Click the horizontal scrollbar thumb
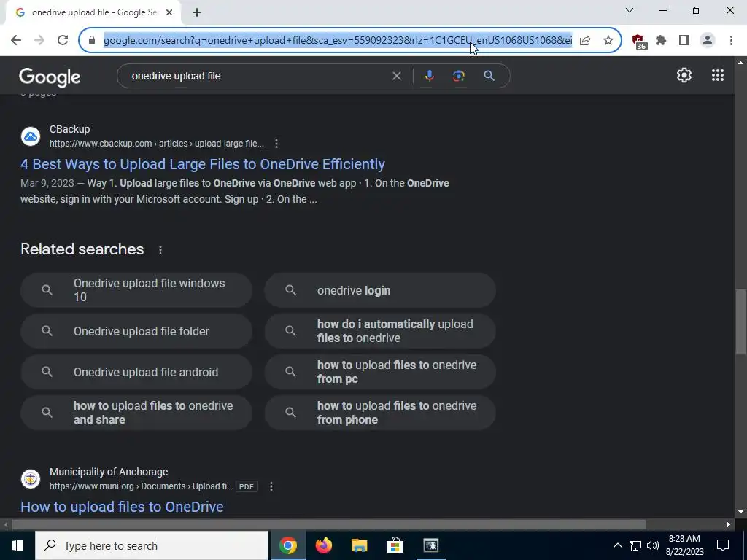Viewport: 747px width, 560px height. pos(329,525)
